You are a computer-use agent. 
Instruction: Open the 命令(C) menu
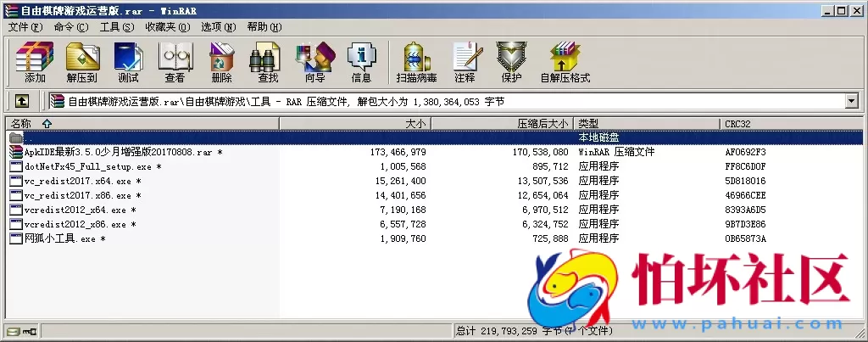pos(71,27)
